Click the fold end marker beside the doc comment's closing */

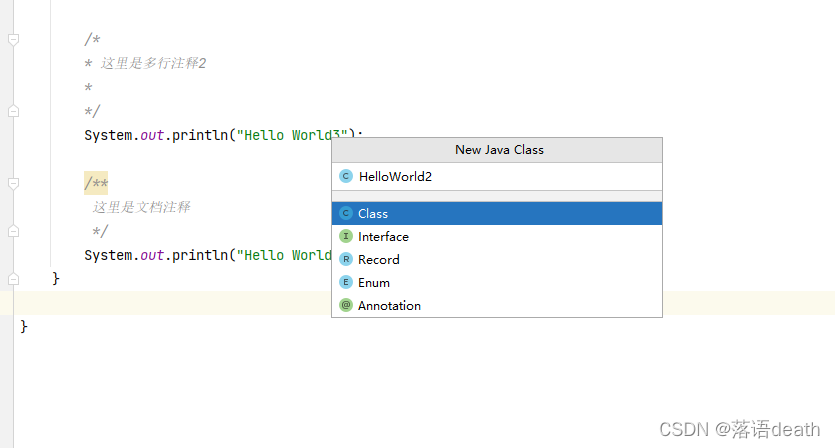coord(14,231)
